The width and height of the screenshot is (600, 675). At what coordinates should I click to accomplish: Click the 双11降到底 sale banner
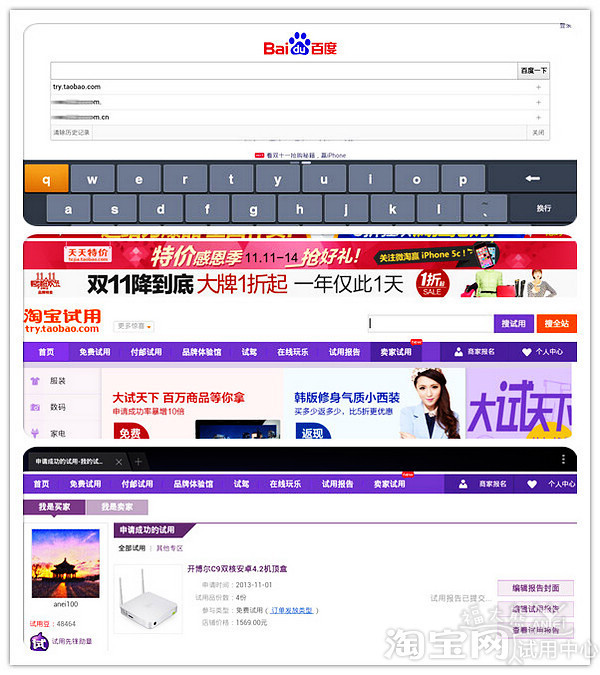(300, 284)
